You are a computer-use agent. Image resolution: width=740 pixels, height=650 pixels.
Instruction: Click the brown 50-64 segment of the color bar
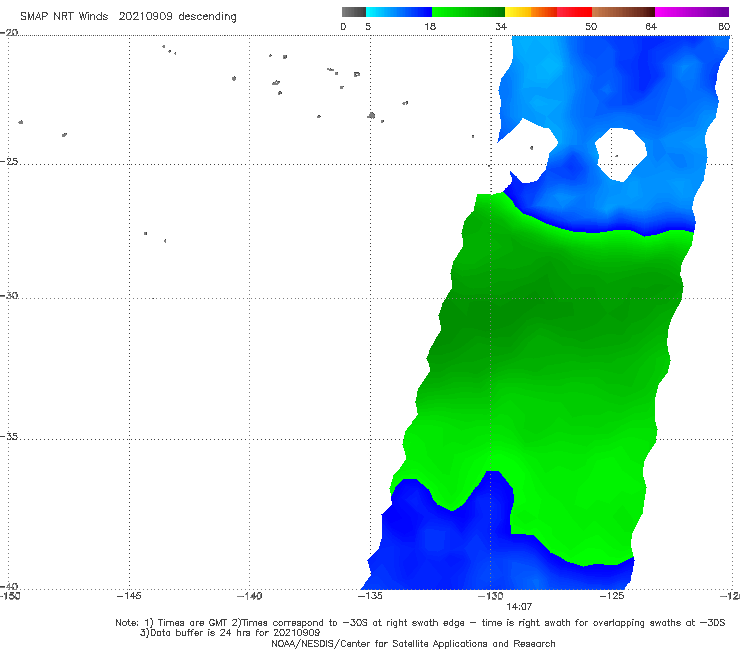click(x=623, y=12)
